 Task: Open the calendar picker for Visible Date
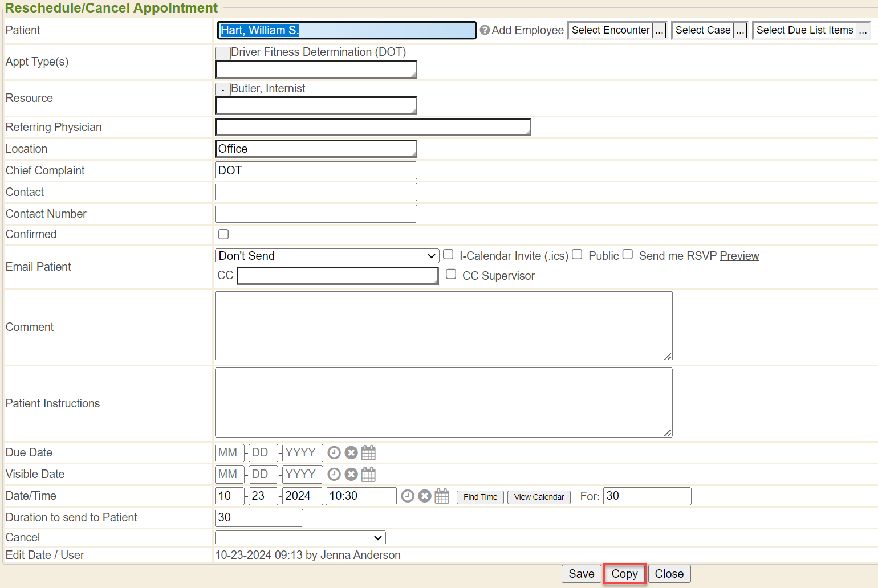click(x=369, y=475)
